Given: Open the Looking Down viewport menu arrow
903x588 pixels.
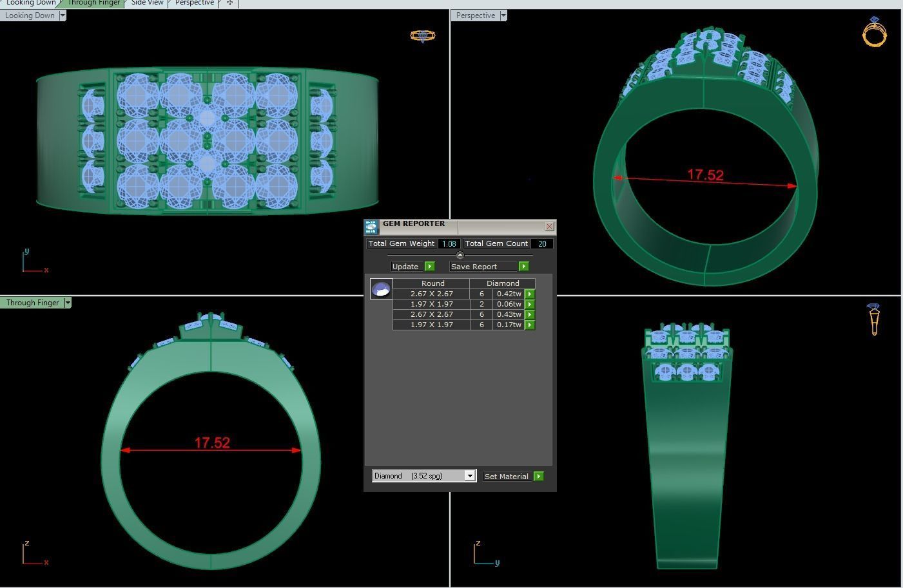Looking at the screenshot, I should pyautogui.click(x=63, y=15).
